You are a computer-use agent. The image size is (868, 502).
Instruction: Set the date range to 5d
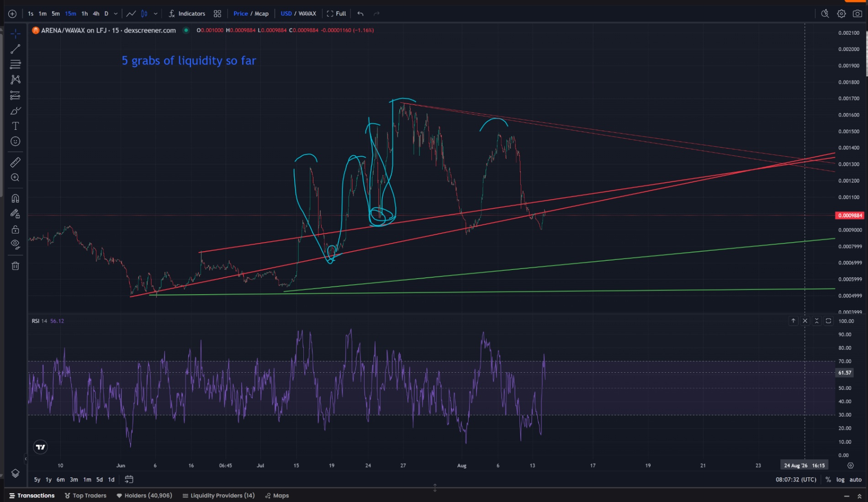click(99, 480)
